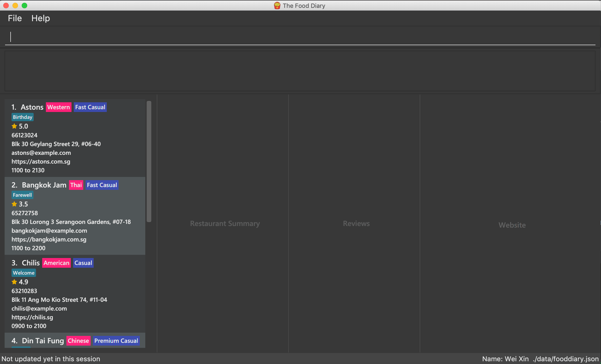
Task: Open the Help menu
Action: [x=41, y=18]
